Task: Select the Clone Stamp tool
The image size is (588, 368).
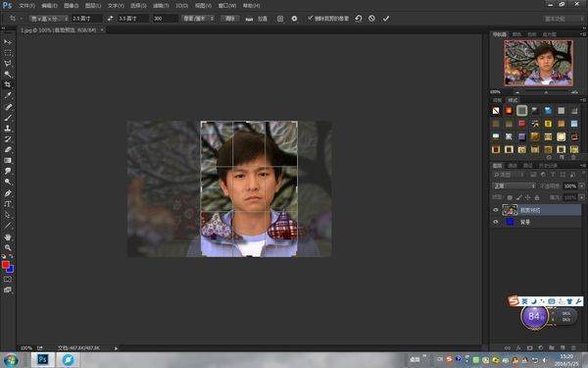Action: pyautogui.click(x=8, y=128)
